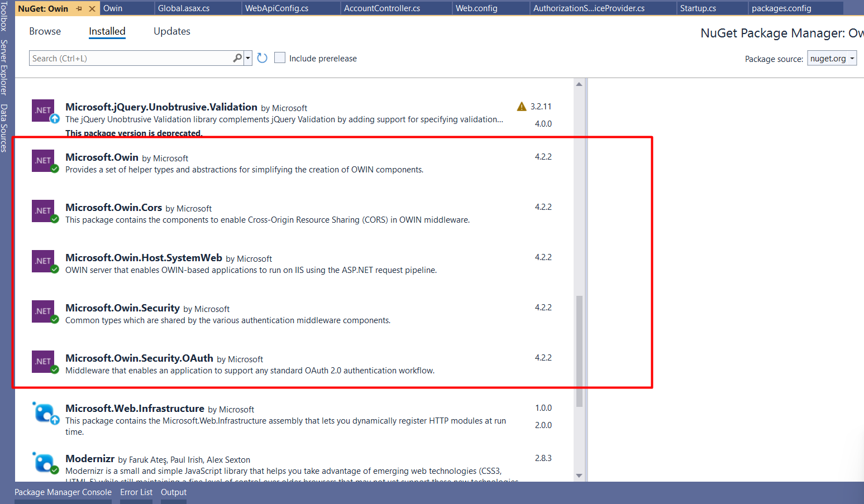Select the Microsoft.Owin.Cors package title
Screen dimensions: 864x504
[113, 208]
